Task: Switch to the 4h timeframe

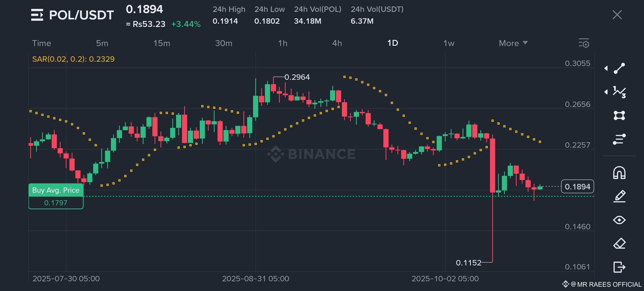Action: pos(337,43)
